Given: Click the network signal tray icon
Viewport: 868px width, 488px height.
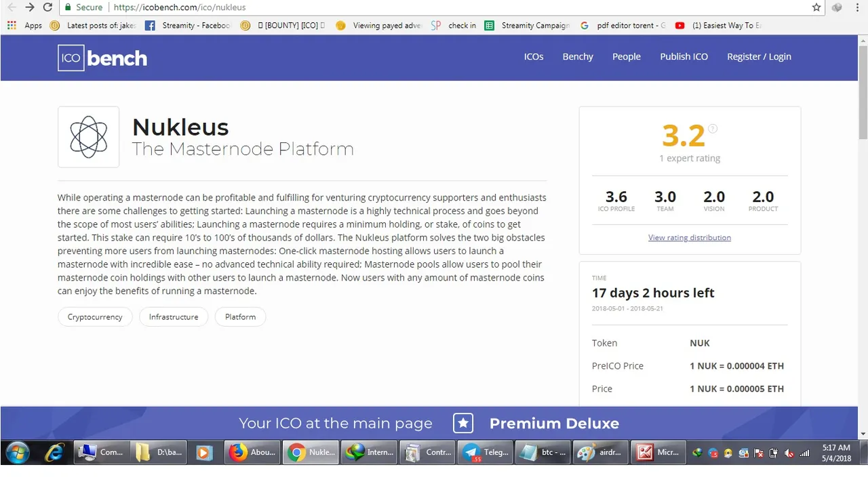Looking at the screenshot, I should (804, 453).
